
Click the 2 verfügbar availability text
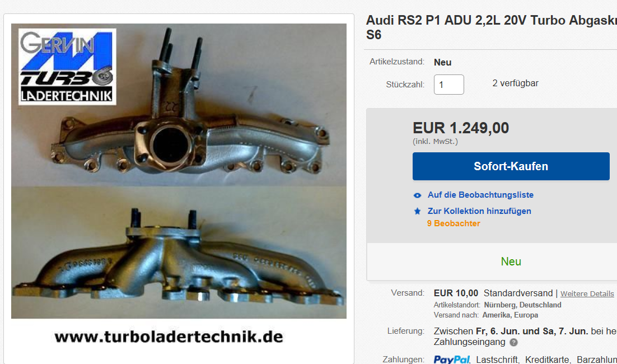[515, 83]
